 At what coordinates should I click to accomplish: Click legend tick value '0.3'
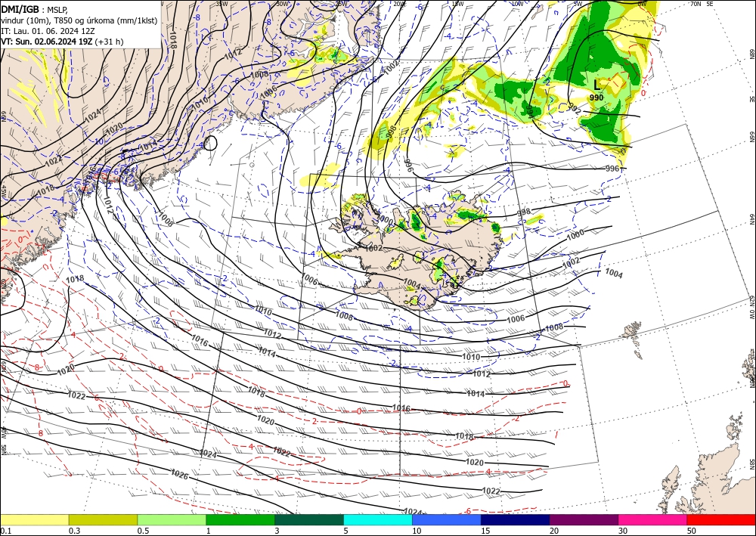coord(74,531)
